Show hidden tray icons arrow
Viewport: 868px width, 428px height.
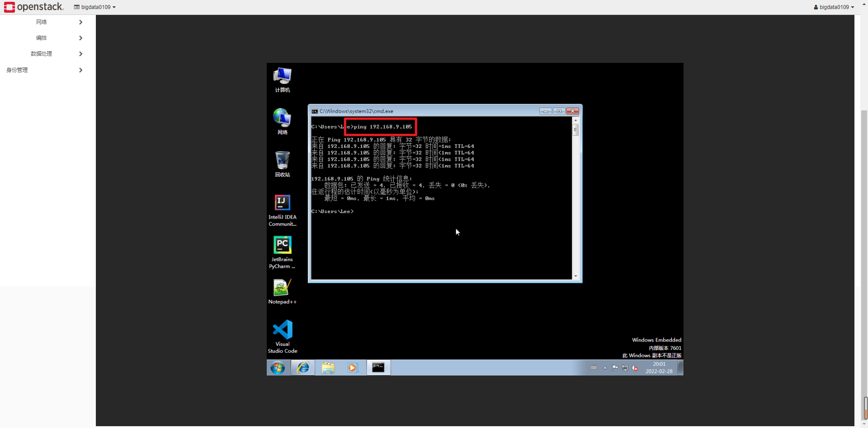pyautogui.click(x=605, y=368)
